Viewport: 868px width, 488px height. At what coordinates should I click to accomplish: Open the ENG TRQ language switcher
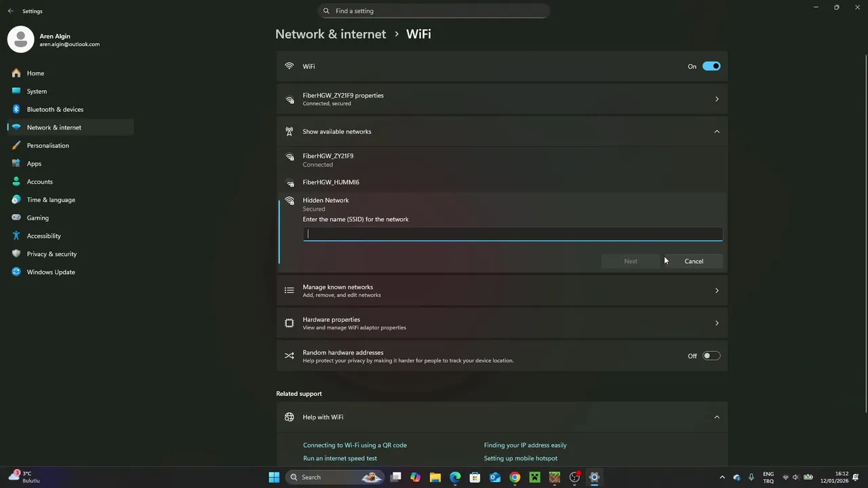[768, 477]
